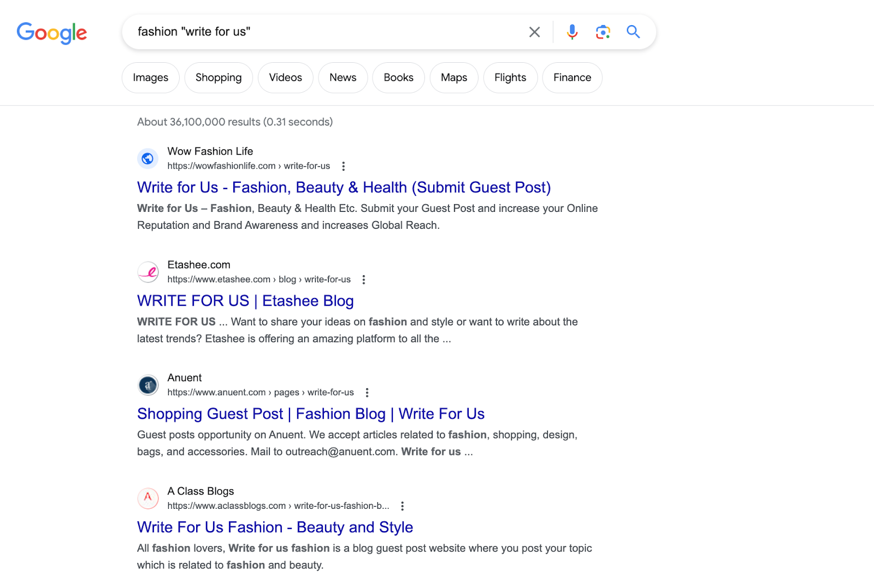Open Shopping Guest Post | Fashion Blog link
Viewport: 874px width, 588px height.
[311, 414]
